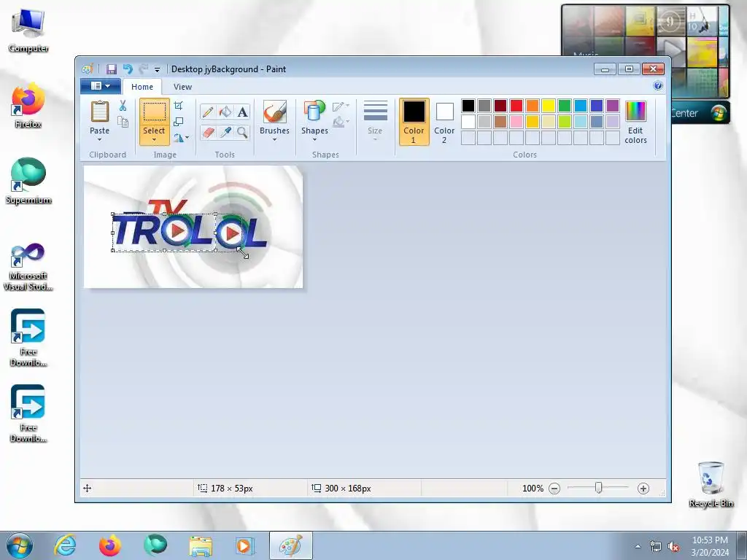
Task: Switch to the View ribbon tab
Action: tap(182, 87)
